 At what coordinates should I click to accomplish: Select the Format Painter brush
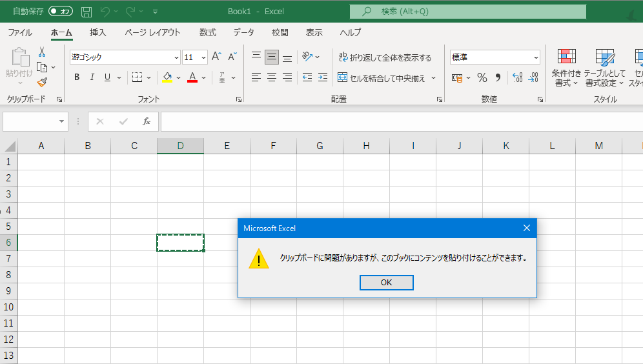[42, 82]
